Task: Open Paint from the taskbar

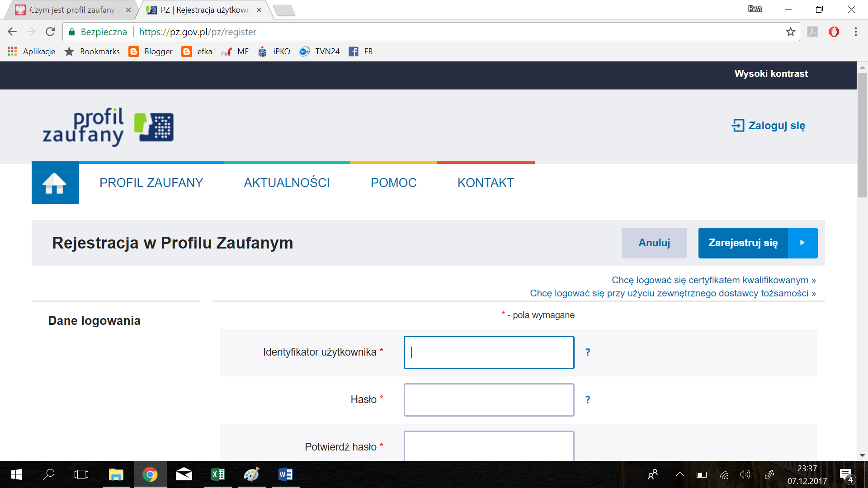Action: (252, 474)
